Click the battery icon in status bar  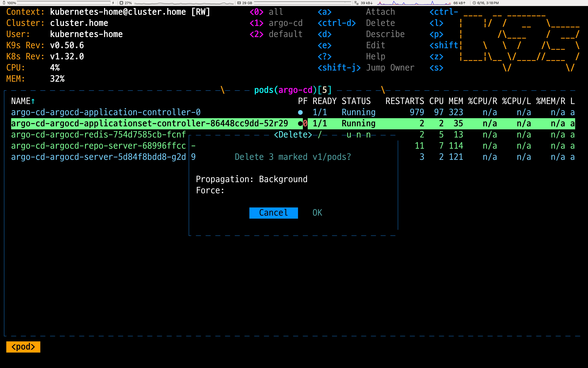pyautogui.click(x=4, y=3)
